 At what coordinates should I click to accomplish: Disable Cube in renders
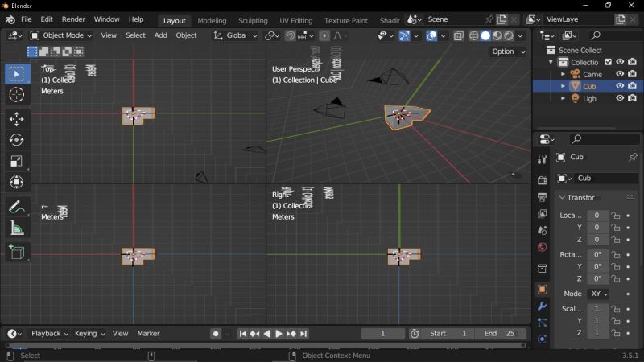point(633,86)
